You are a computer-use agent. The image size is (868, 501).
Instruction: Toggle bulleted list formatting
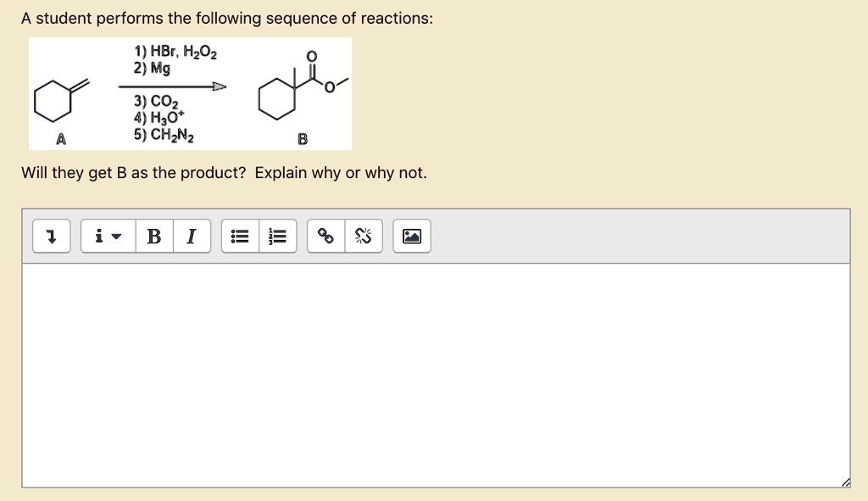(x=239, y=236)
